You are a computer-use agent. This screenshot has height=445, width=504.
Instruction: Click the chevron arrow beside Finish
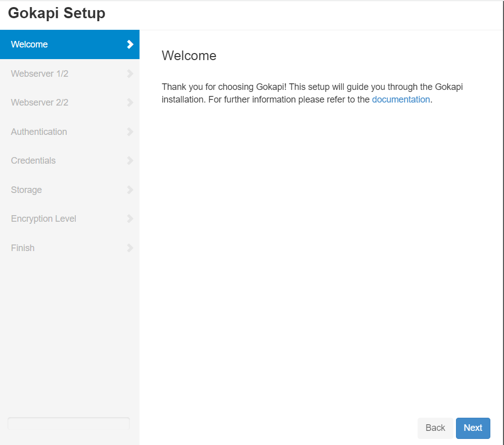tap(130, 248)
